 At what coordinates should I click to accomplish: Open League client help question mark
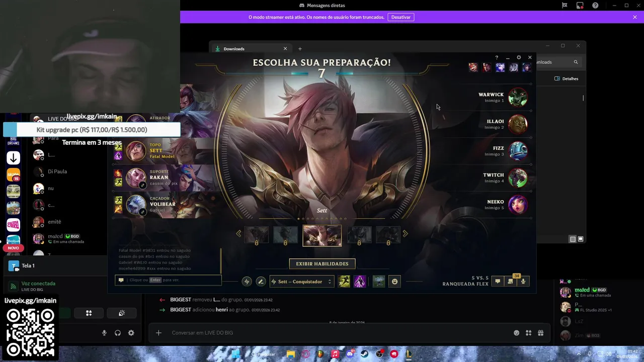tap(497, 57)
